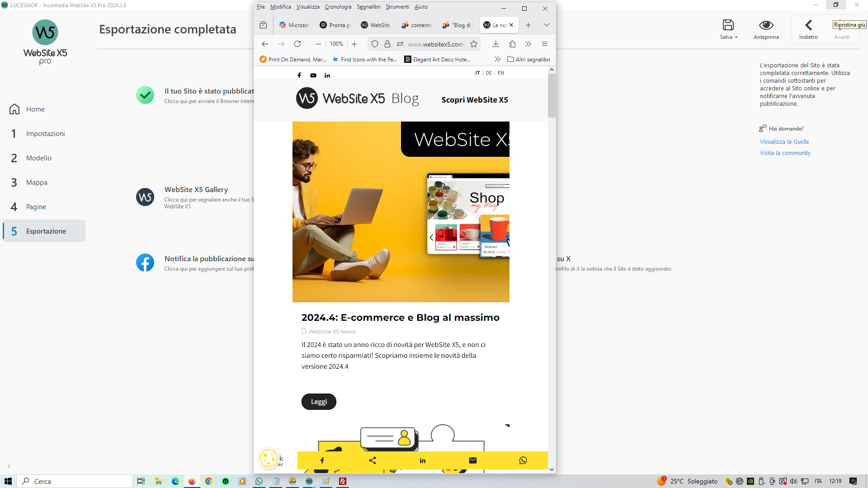This screenshot has width=868, height=488.
Task: Show more bookmarks overflow chevron
Action: (x=497, y=59)
